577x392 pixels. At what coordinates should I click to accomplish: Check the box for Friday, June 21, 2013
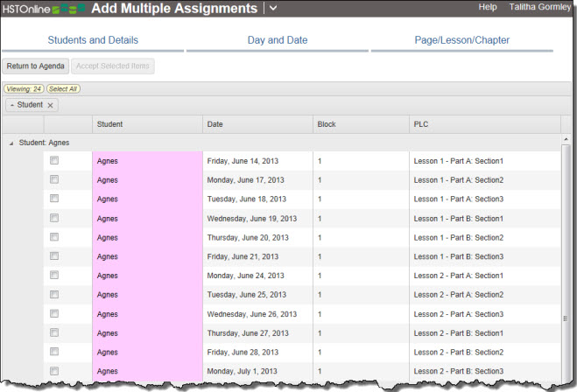[x=54, y=256]
